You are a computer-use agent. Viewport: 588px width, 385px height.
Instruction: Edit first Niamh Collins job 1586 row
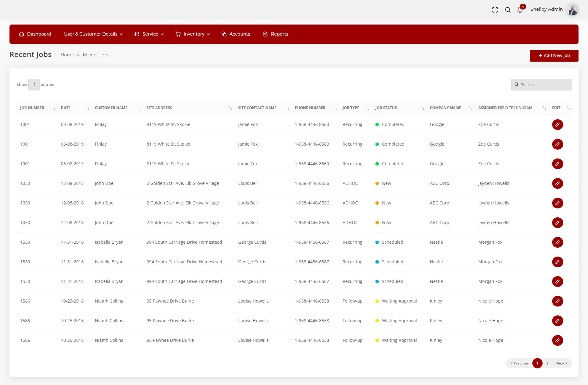point(557,301)
